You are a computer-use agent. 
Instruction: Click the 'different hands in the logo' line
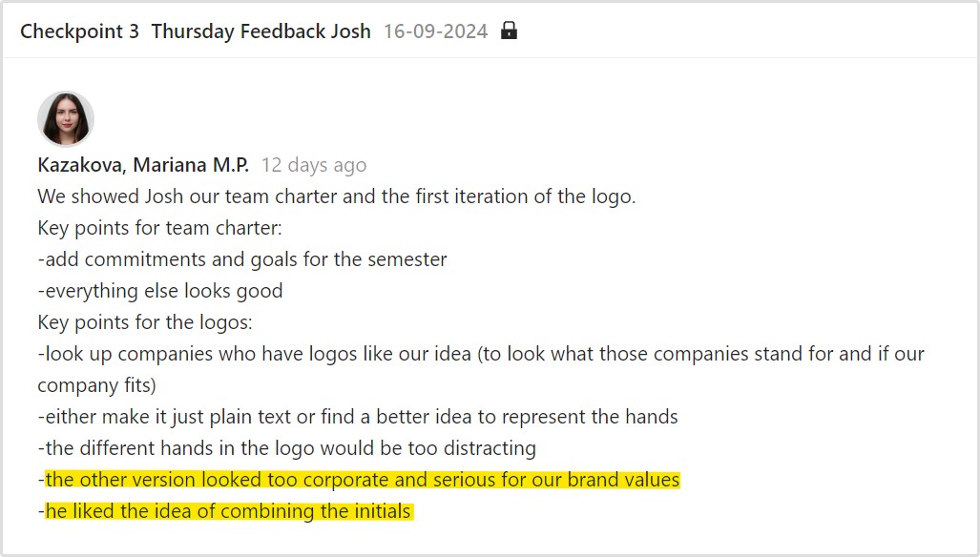[x=286, y=448]
